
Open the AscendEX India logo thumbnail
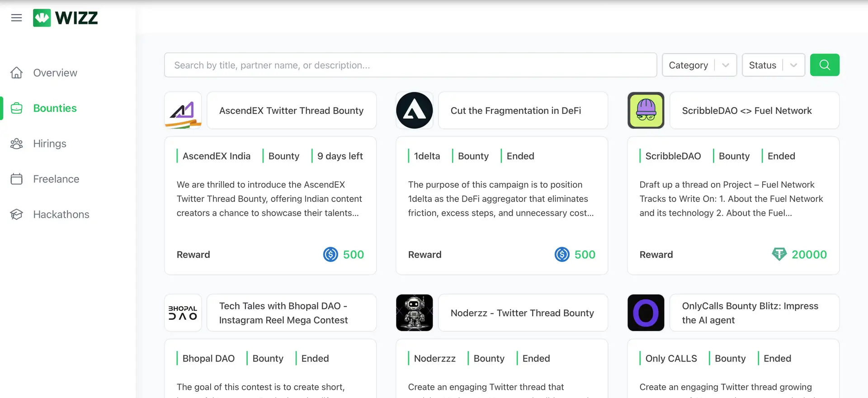point(183,111)
